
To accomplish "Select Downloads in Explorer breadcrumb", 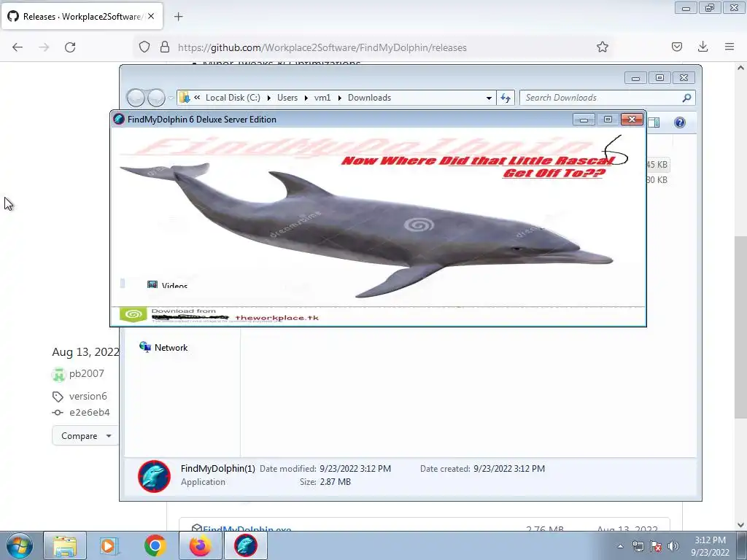I will (369, 98).
